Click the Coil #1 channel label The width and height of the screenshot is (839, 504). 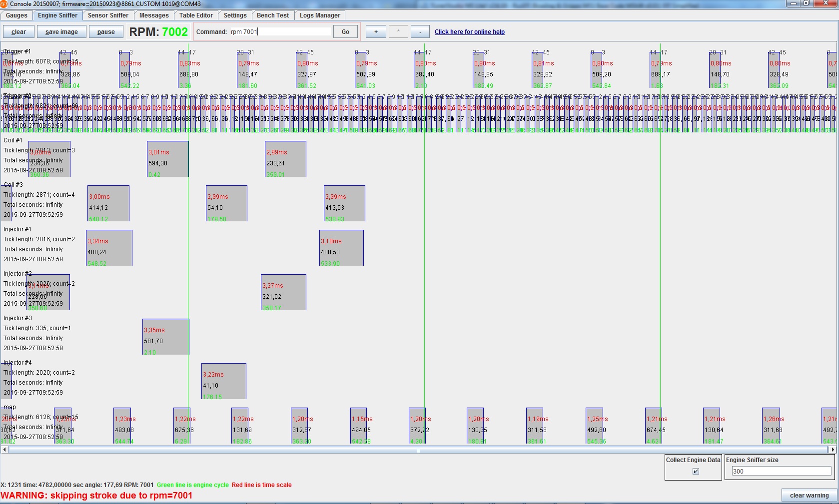pyautogui.click(x=13, y=140)
